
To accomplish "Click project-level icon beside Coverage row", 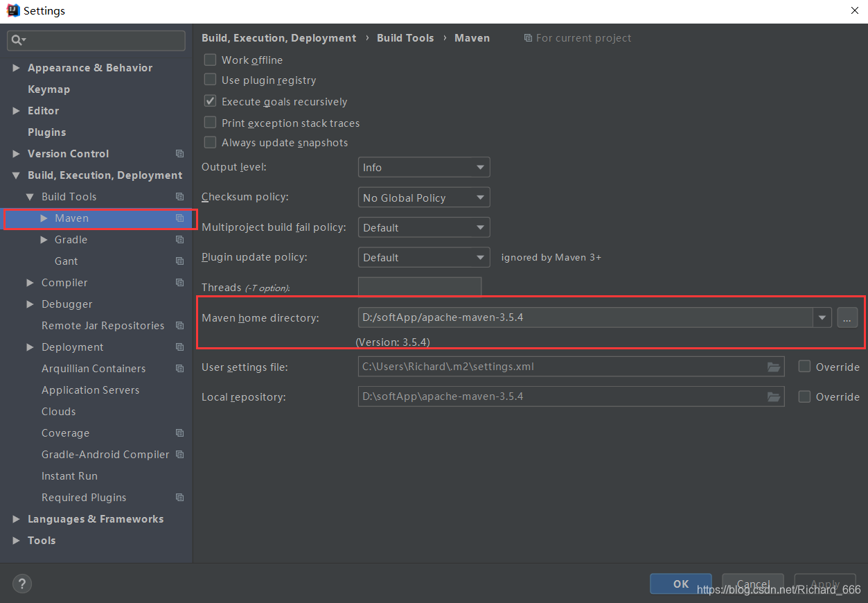I will point(179,433).
